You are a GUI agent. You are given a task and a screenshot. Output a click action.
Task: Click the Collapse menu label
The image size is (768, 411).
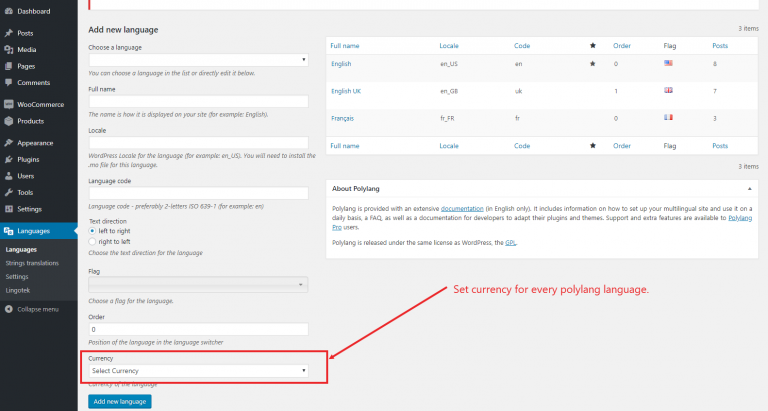(38, 309)
